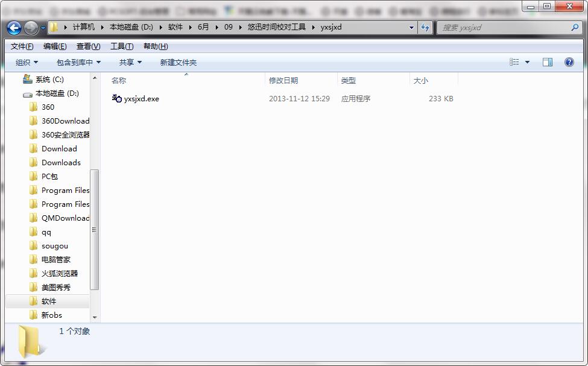The image size is (588, 366).
Task: Select 软件 in the address breadcrumb
Action: [175, 27]
